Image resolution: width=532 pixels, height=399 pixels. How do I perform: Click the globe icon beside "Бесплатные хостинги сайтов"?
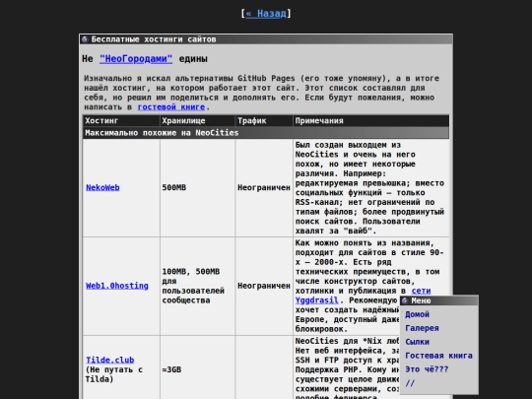click(x=85, y=39)
